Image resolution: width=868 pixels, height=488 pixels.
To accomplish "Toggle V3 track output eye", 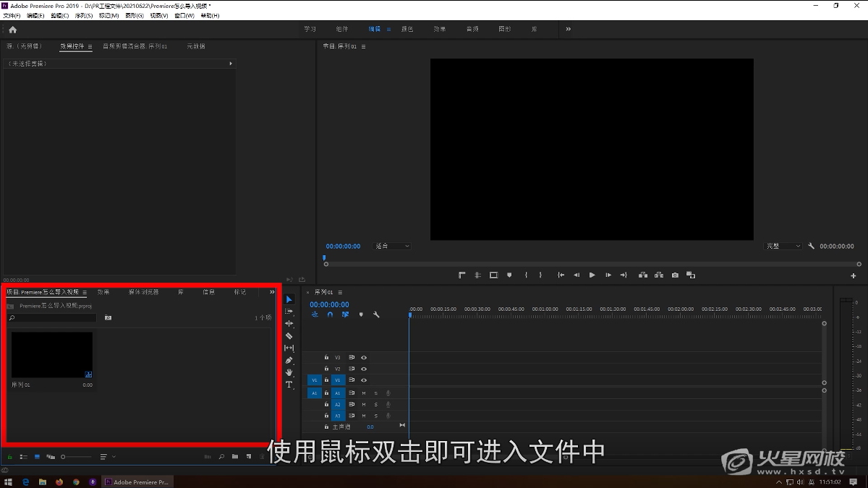I will pos(364,357).
